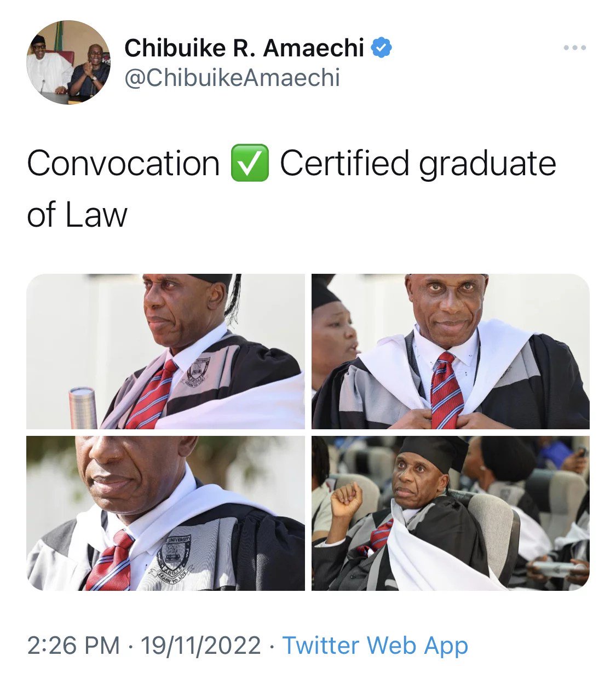Open the more-options menu to report tweet

pyautogui.click(x=574, y=47)
